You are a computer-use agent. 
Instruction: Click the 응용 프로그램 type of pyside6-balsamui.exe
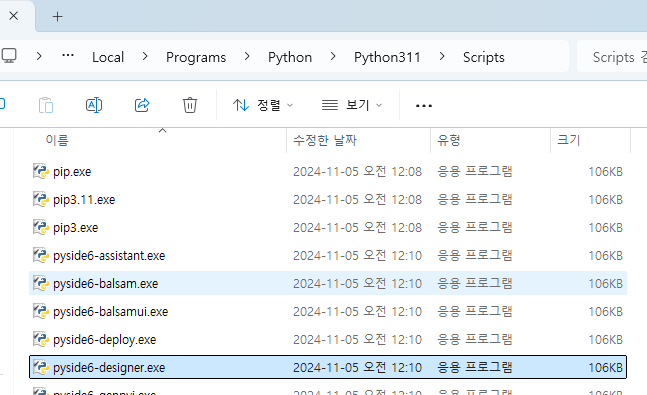[475, 311]
